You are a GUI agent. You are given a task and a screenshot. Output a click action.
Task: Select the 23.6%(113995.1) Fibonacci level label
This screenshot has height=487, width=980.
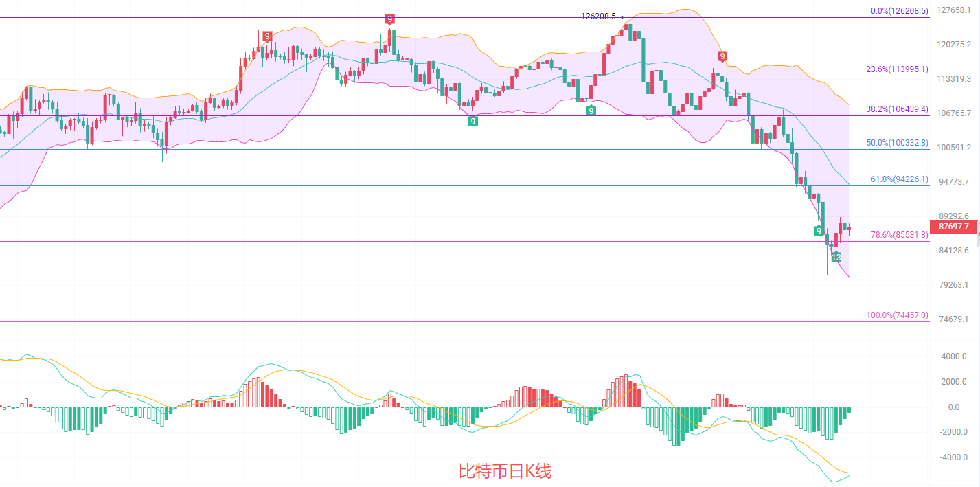[897, 69]
